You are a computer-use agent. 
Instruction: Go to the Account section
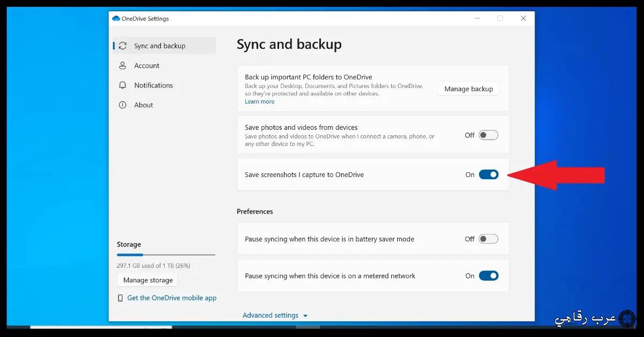(165, 65)
